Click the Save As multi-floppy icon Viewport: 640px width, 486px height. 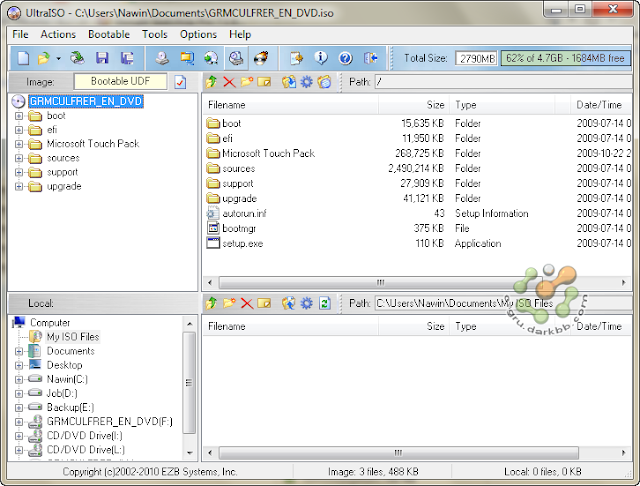click(127, 58)
